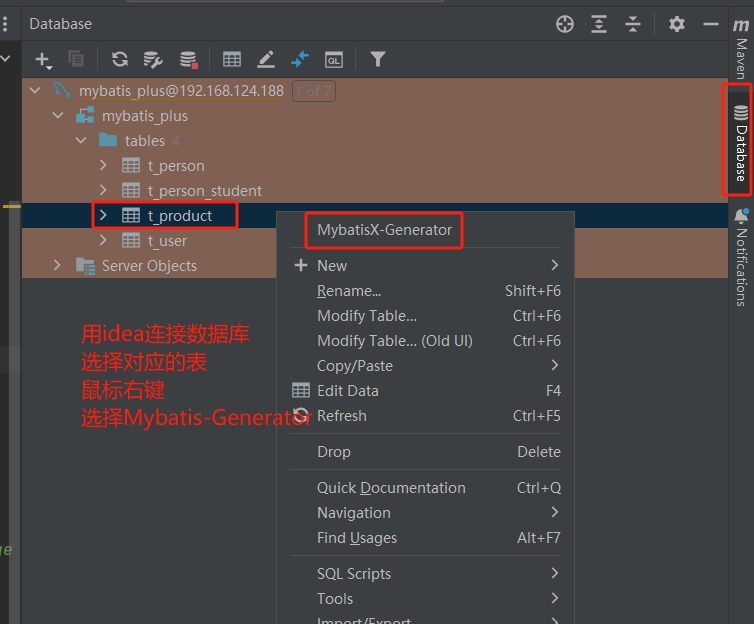Click the Collapse All icon in header
754x624 pixels.
tap(633, 24)
